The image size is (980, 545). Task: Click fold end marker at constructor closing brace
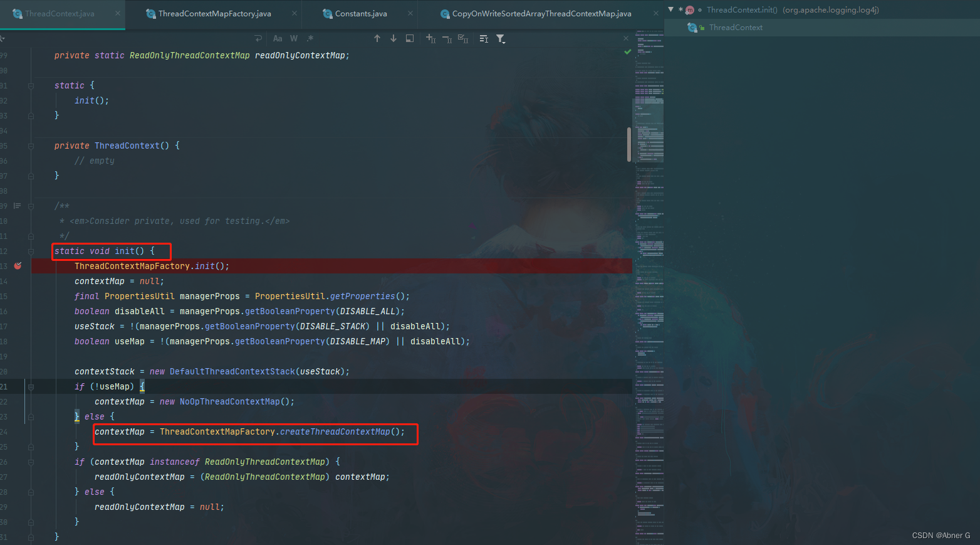[x=31, y=176]
